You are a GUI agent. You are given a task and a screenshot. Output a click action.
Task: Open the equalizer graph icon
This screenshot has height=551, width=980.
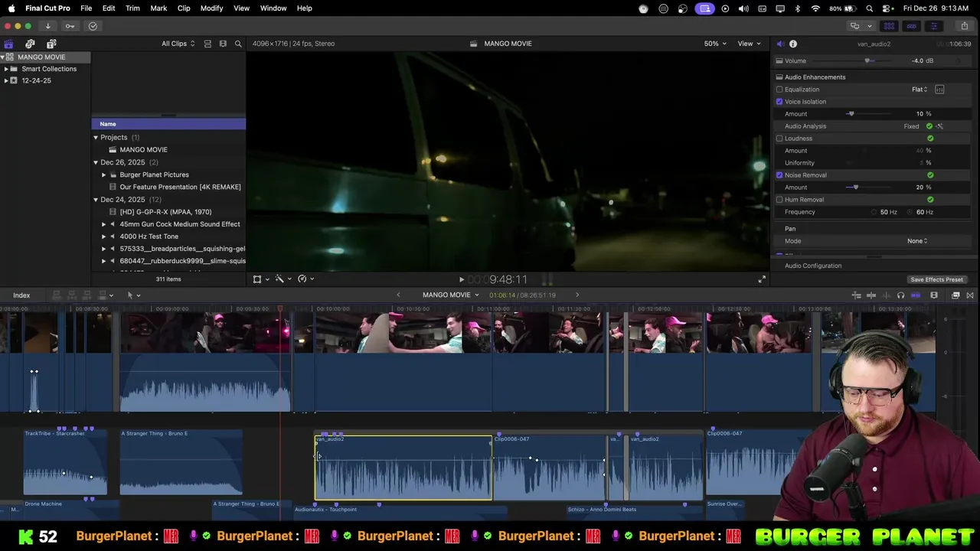click(939, 90)
